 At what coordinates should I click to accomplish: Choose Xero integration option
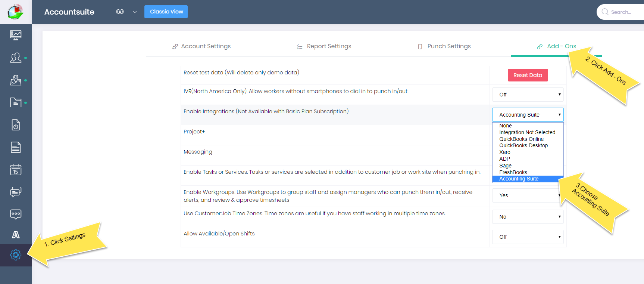[x=528, y=152]
